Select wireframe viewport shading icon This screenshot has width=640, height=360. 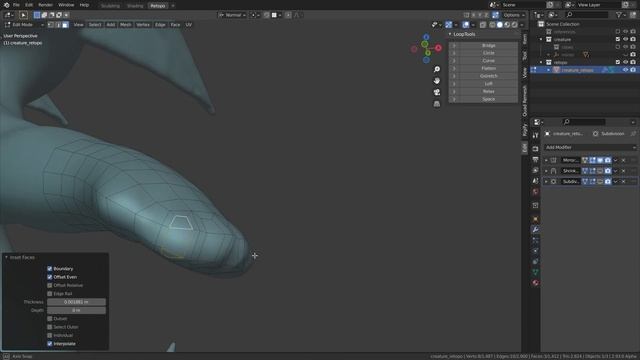(492, 25)
